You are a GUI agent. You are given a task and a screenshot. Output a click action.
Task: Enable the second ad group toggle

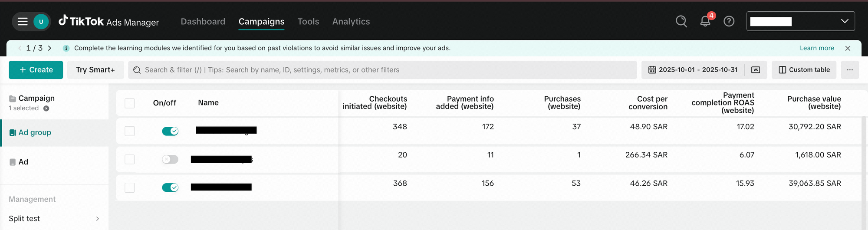[170, 159]
